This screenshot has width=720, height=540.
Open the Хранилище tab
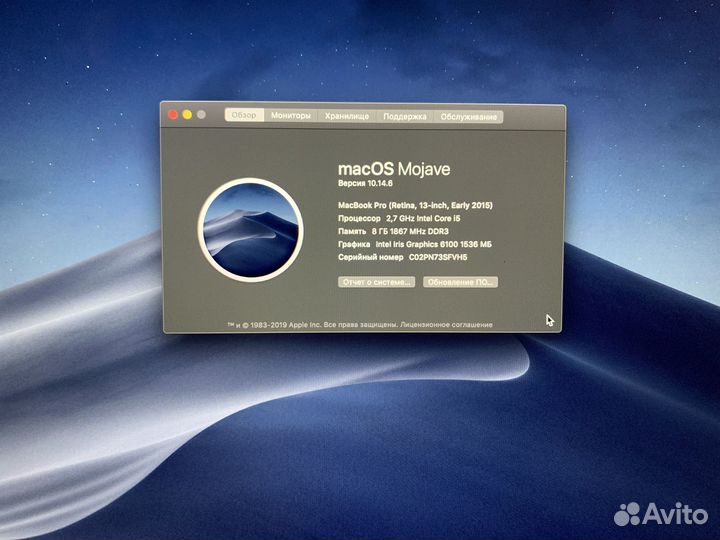click(x=347, y=116)
